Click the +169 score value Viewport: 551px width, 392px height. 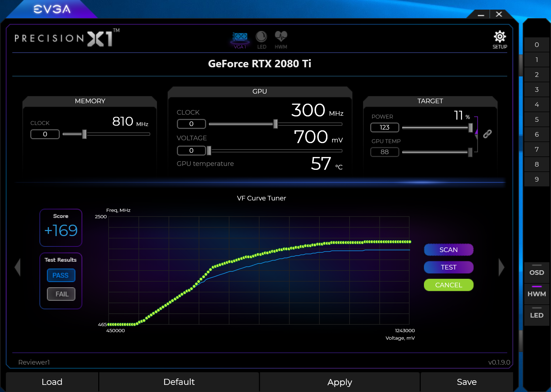coord(61,230)
